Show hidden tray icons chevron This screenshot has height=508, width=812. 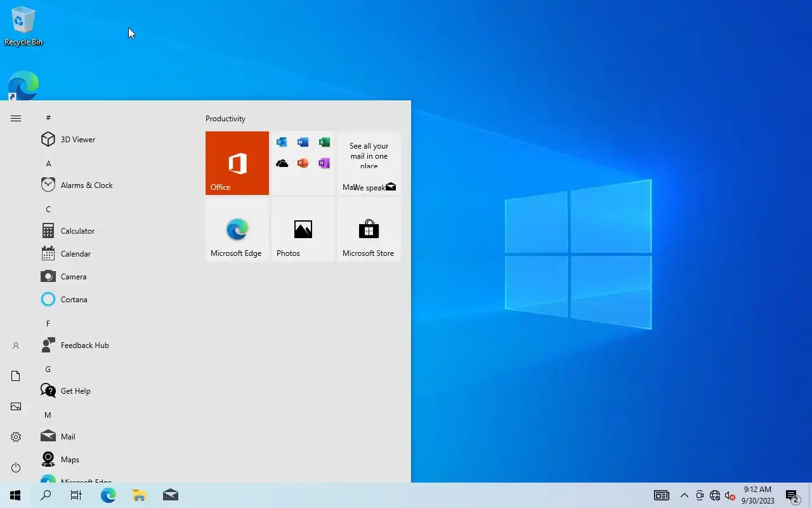coord(684,495)
